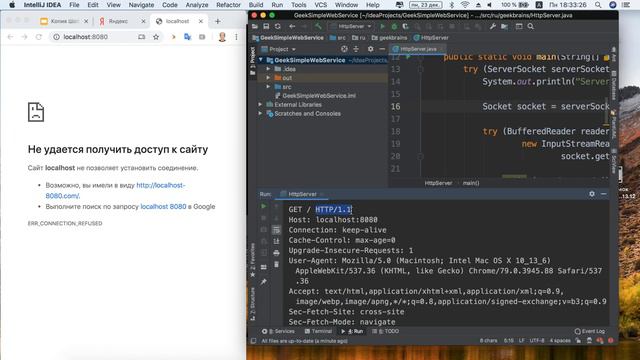Open the TODO tool window
The height and width of the screenshot is (360, 640).
coord(385,331)
